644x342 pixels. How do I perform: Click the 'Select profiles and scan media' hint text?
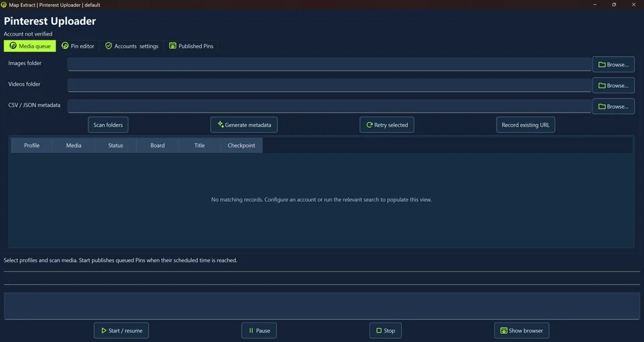(120, 260)
